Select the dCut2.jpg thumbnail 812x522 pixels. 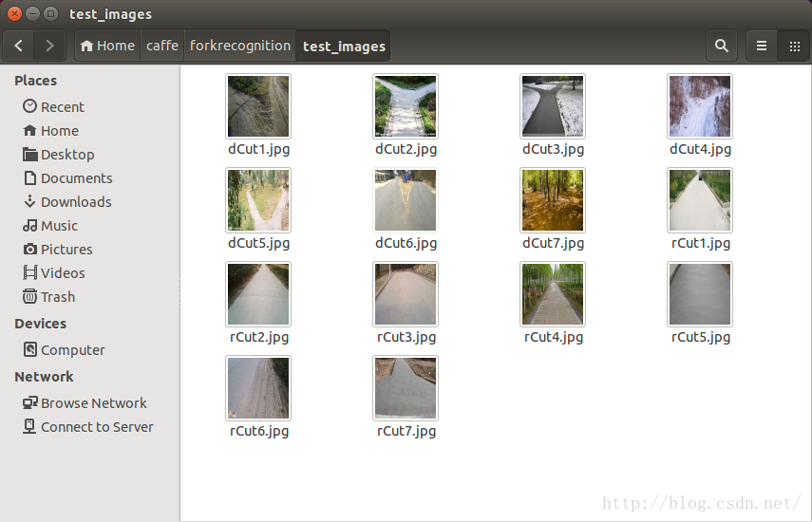(x=406, y=106)
